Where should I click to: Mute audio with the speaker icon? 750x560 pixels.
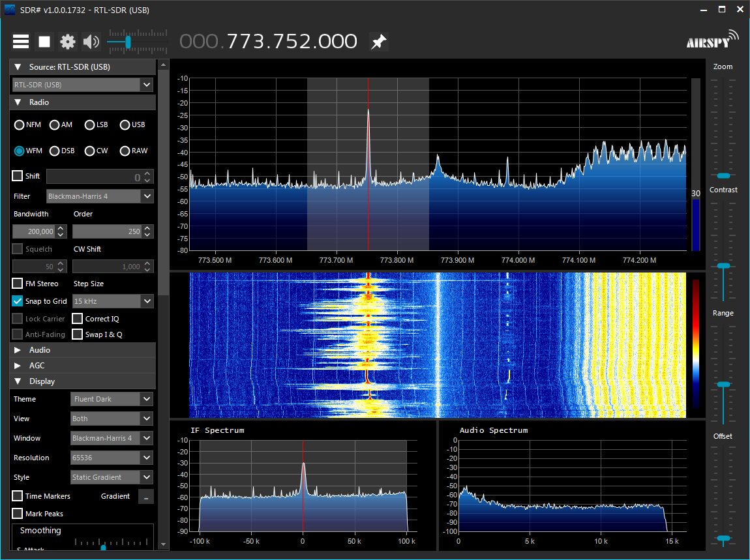coord(91,42)
